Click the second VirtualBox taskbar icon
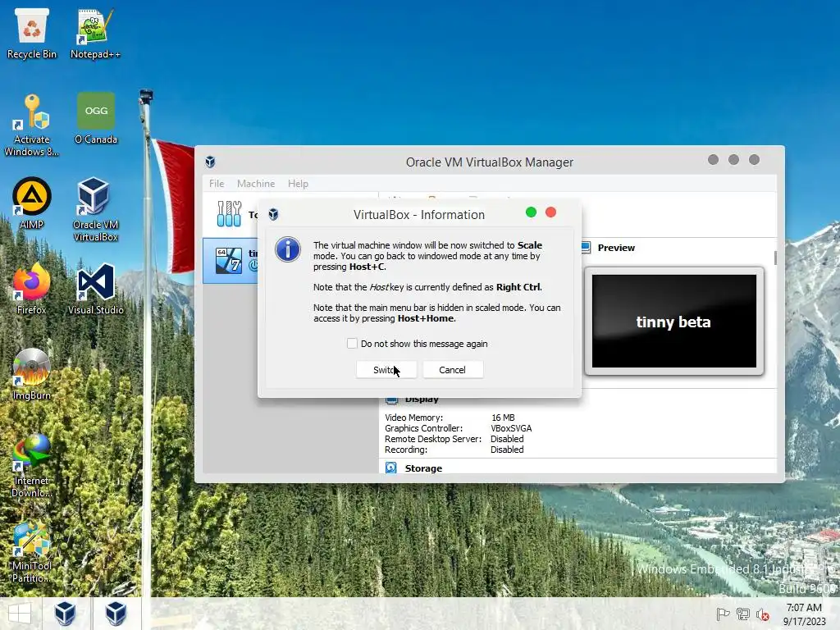The image size is (840, 630). tap(116, 614)
